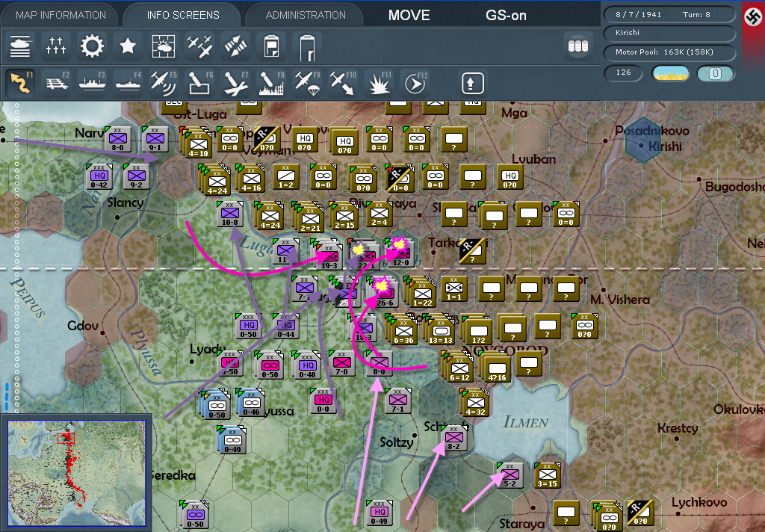
Task: Open the weather screen icon
Action: (x=164, y=47)
